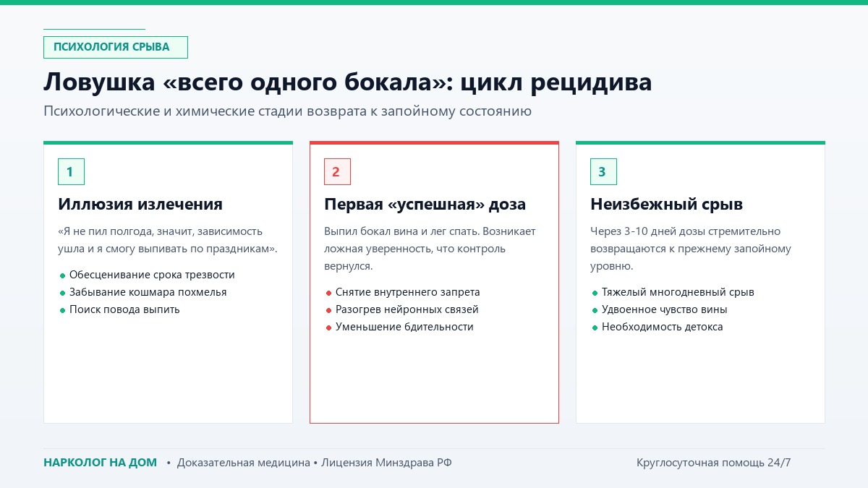Select the step number 3 badge
Image resolution: width=868 pixels, height=488 pixels.
pos(603,171)
